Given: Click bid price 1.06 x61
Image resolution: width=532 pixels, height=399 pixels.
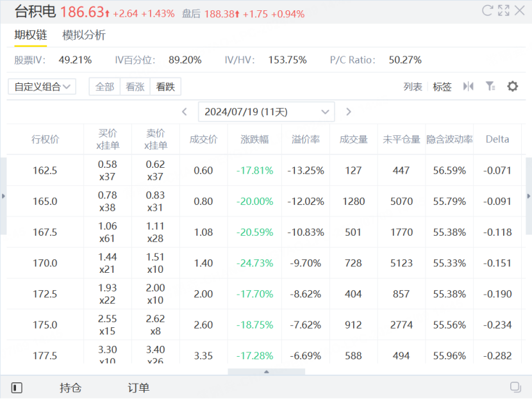Looking at the screenshot, I should pos(108,232).
